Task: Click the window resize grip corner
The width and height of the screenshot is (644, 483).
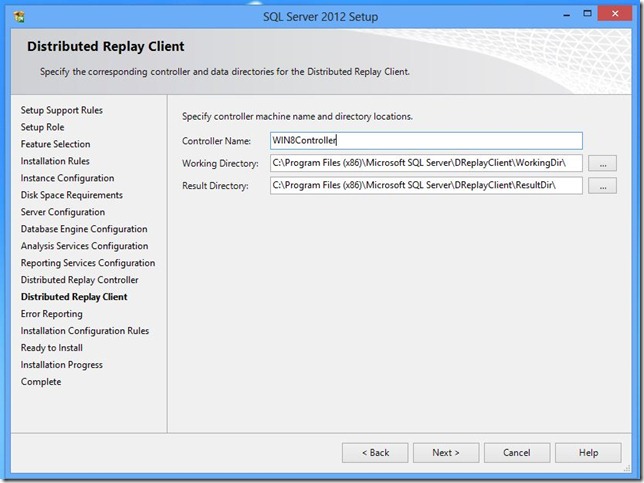Action: (x=627, y=468)
